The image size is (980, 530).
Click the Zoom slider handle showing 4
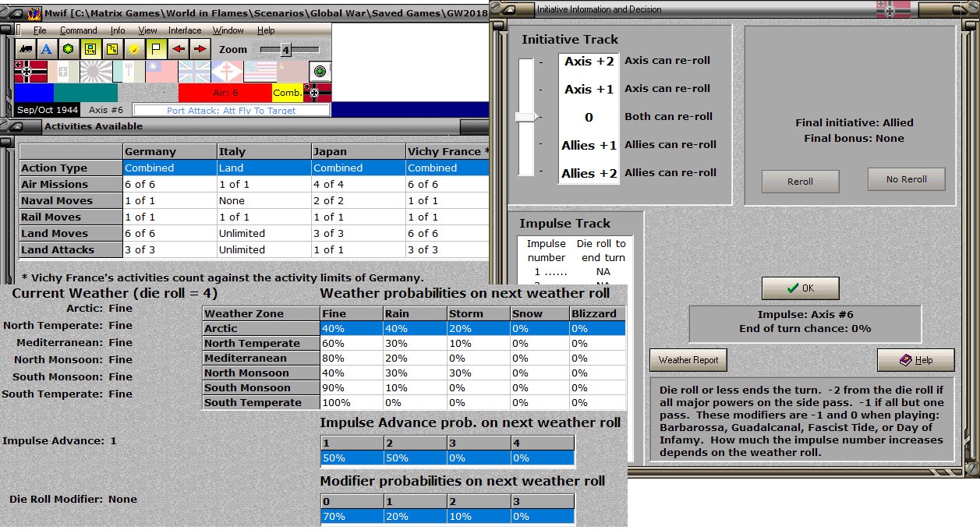click(285, 50)
